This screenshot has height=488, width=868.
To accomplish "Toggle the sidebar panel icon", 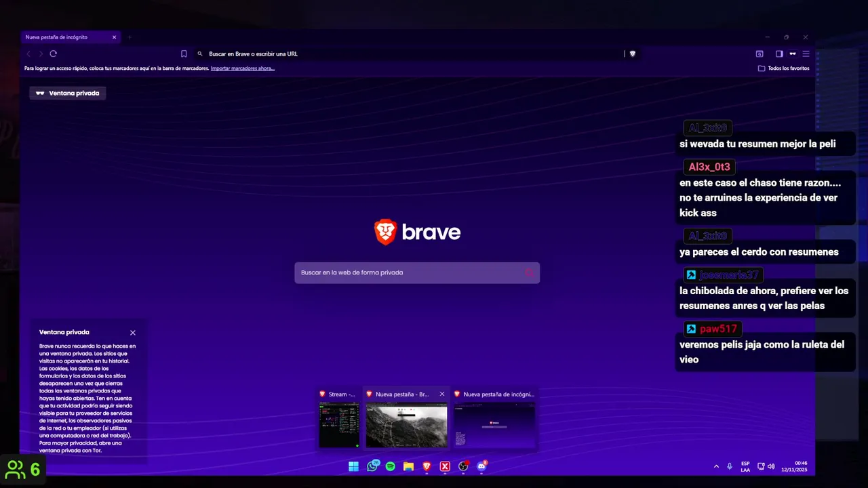I will (779, 54).
